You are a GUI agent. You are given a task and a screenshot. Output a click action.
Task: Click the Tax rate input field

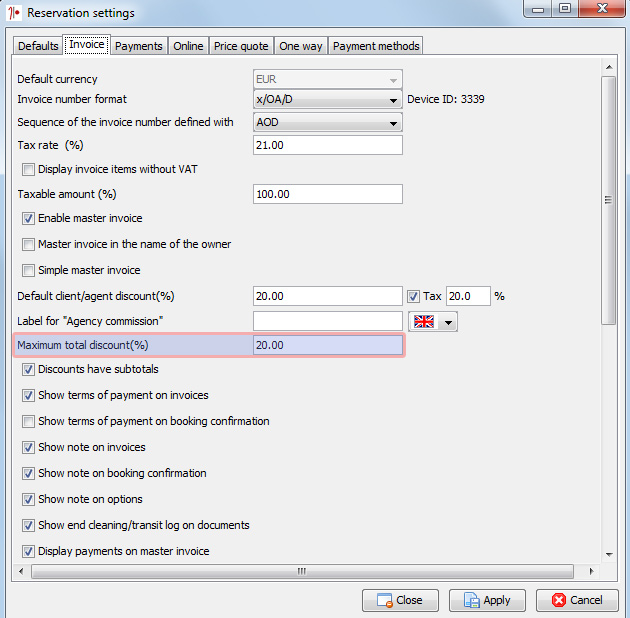tap(327, 145)
